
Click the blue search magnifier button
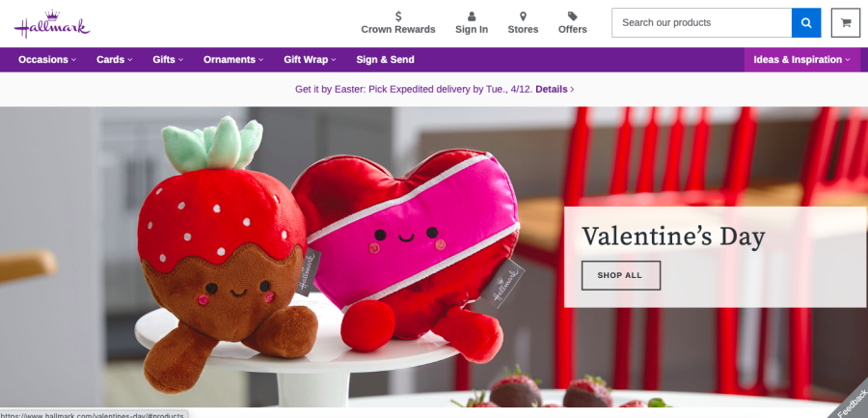tap(806, 23)
